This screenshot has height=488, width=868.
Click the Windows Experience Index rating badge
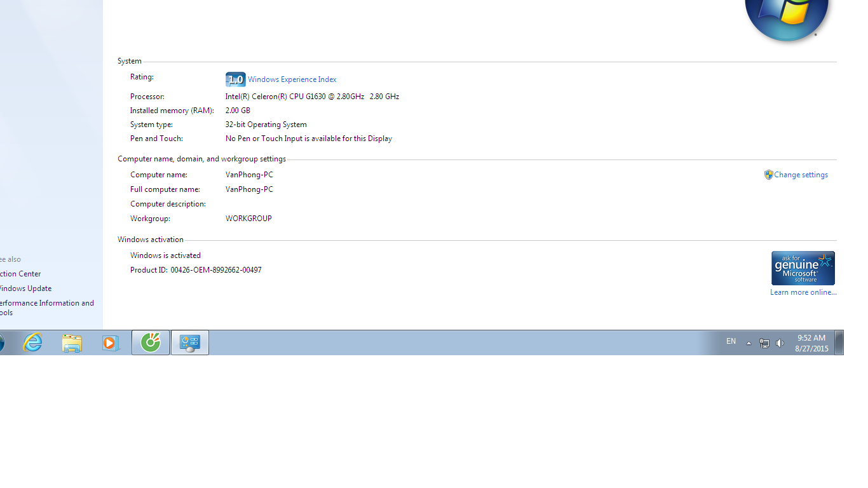click(235, 79)
